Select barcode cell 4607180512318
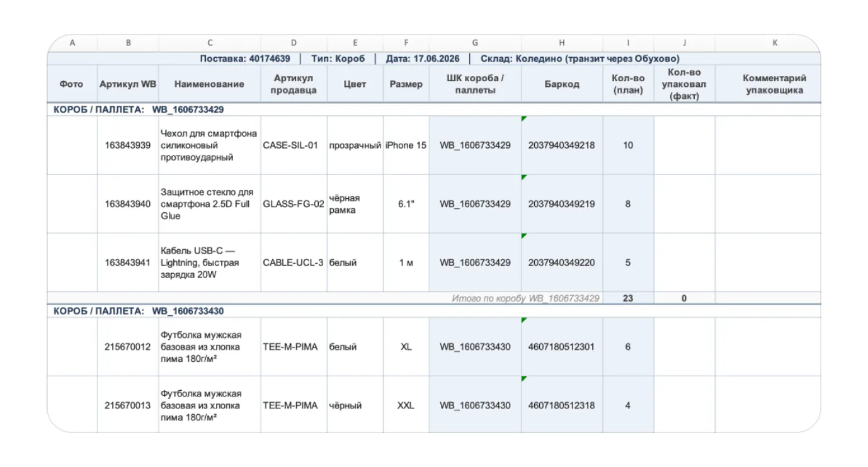This screenshot has width=868, height=467. pos(562,405)
